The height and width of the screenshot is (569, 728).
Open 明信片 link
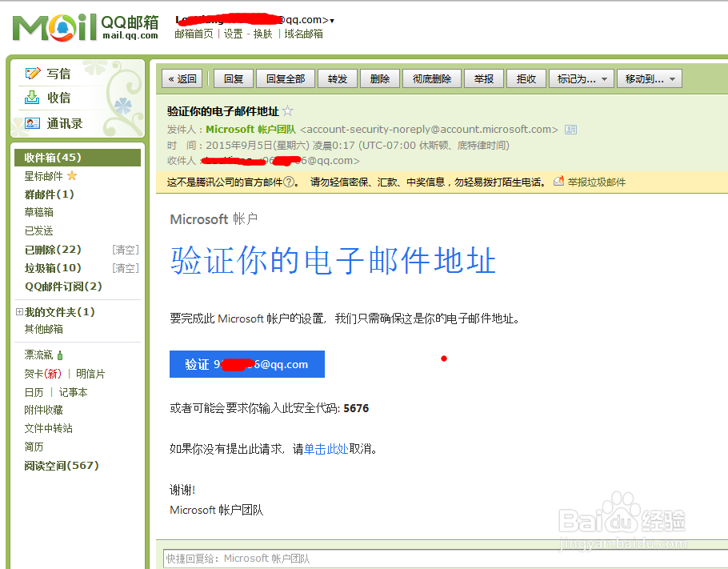[90, 374]
